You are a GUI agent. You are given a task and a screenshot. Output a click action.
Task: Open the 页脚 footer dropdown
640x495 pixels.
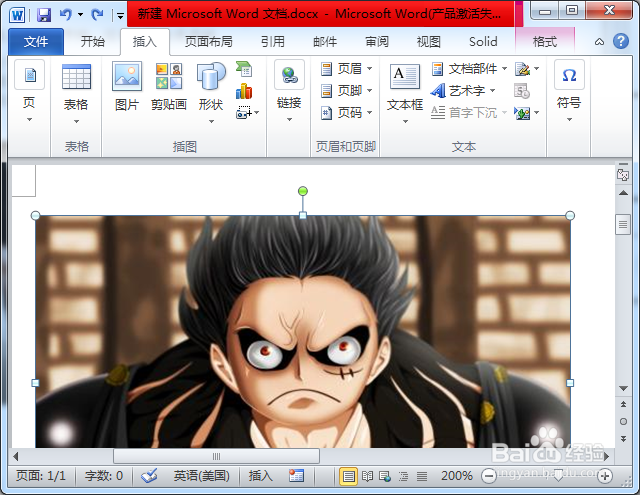pos(346,90)
